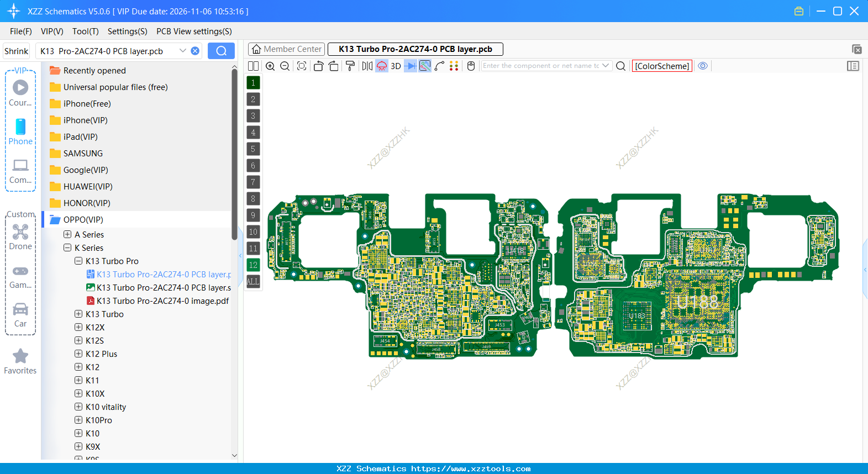
Task: Switch to the Member Center tab
Action: coord(286,49)
